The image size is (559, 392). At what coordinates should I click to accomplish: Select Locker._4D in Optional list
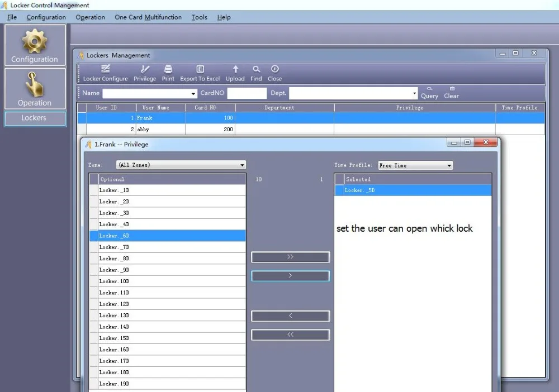coord(168,224)
